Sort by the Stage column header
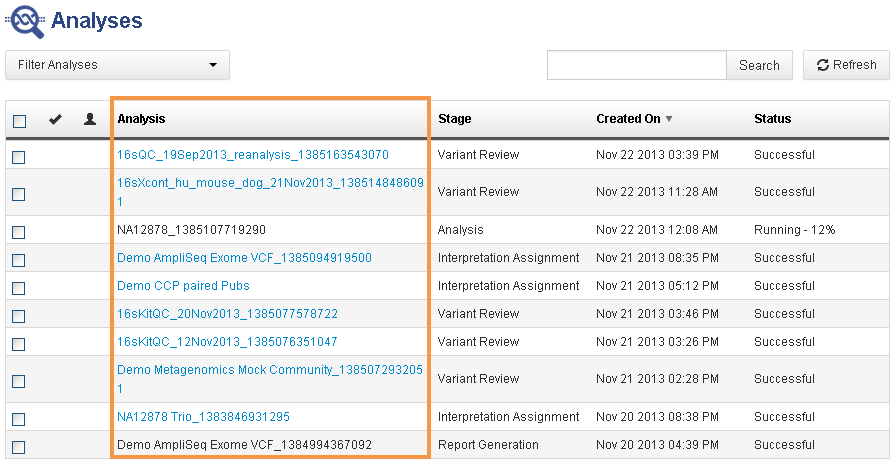 coord(454,119)
